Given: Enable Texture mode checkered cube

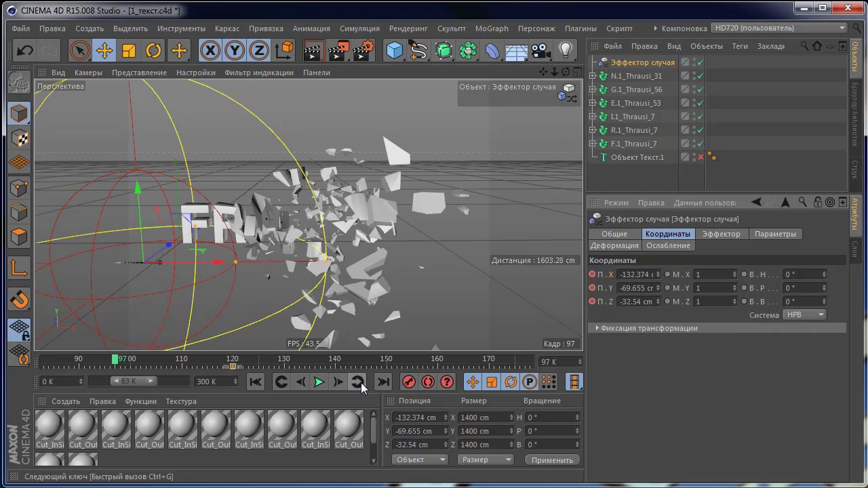Looking at the screenshot, I should pos(19,138).
